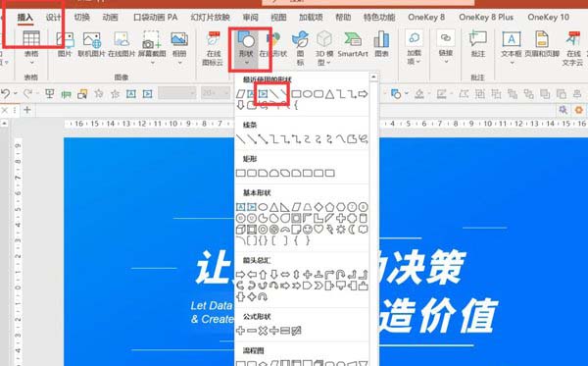Image resolution: width=588 pixels, height=366 pixels.
Task: Pick the equals sign under 公式形状
Action: point(285,331)
